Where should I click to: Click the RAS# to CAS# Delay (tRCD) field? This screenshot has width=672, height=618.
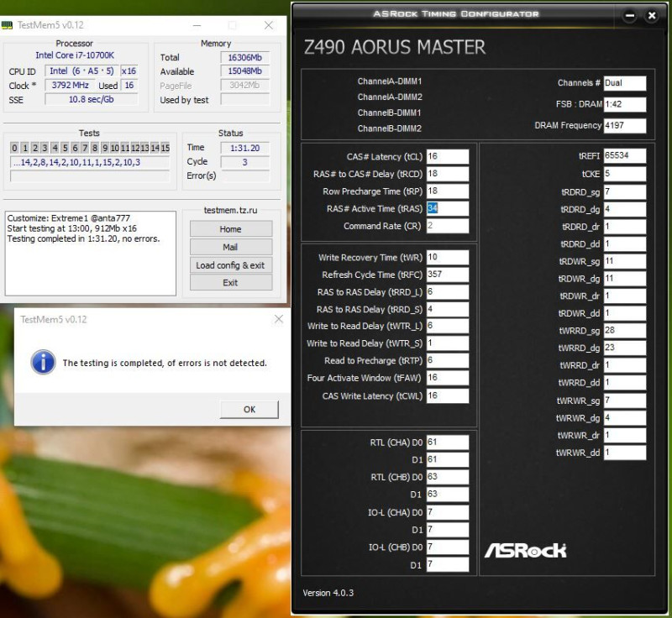(x=448, y=174)
